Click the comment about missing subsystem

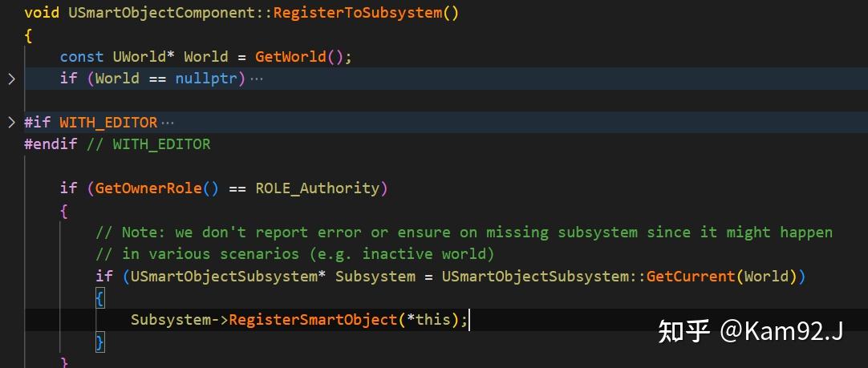tap(464, 232)
